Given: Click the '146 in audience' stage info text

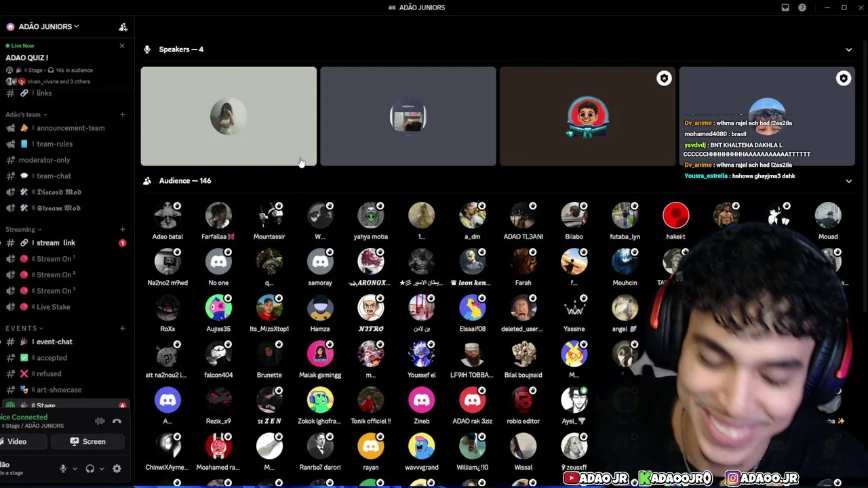Looking at the screenshot, I should pos(75,70).
